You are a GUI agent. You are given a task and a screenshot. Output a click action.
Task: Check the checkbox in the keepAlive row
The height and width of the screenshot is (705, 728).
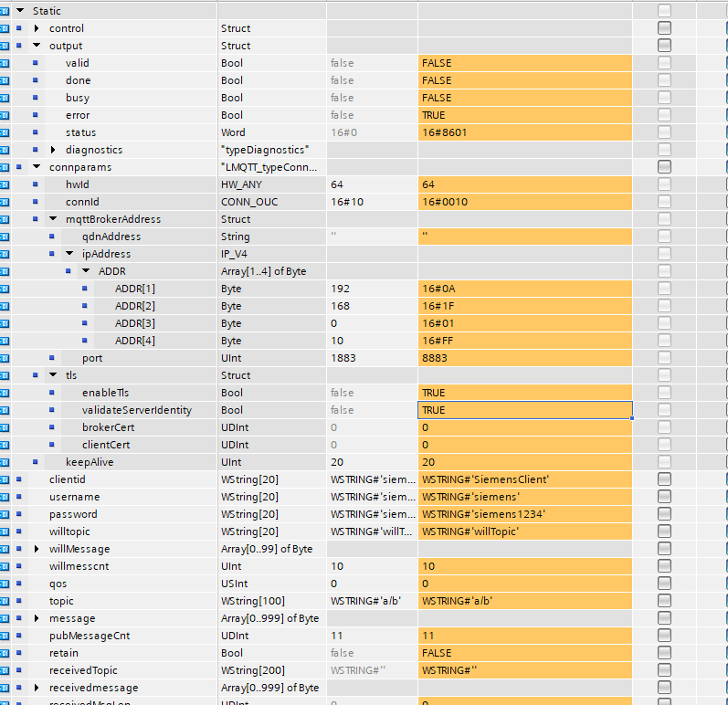tap(664, 462)
